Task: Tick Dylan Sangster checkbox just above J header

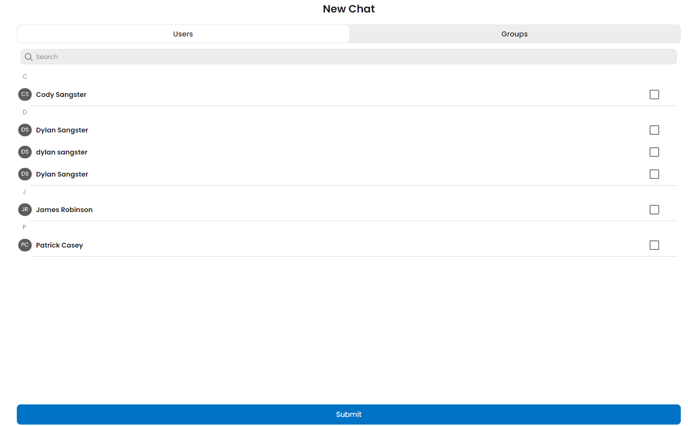Action: point(654,174)
